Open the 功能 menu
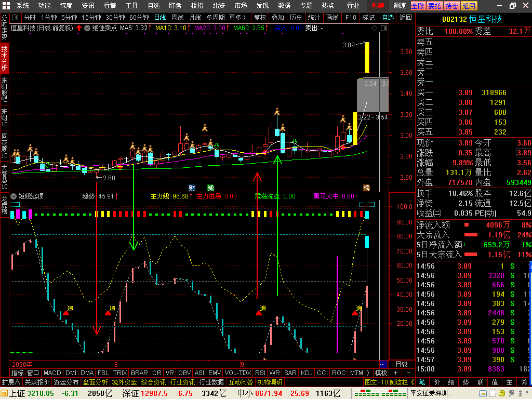 point(45,5)
